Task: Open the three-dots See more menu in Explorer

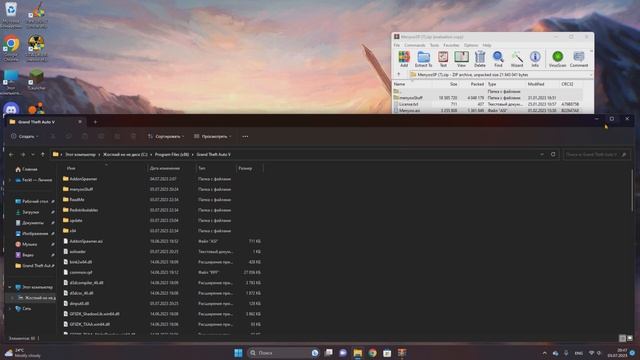Action: [245, 136]
